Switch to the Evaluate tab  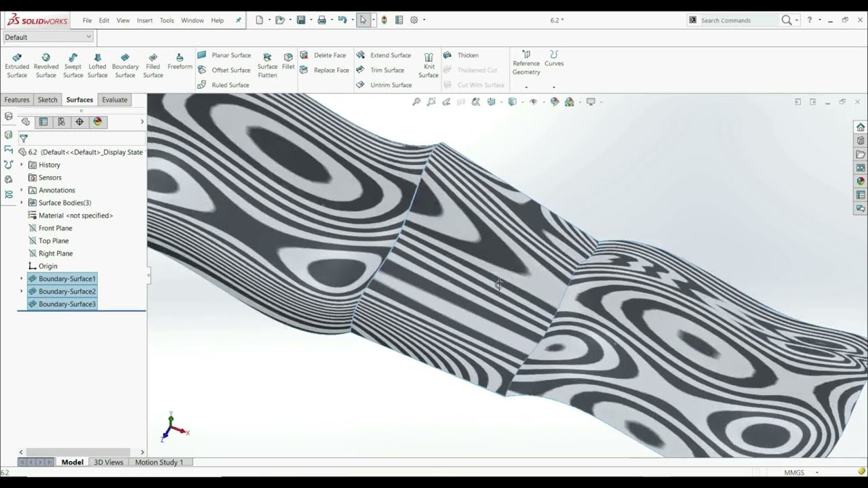[115, 100]
